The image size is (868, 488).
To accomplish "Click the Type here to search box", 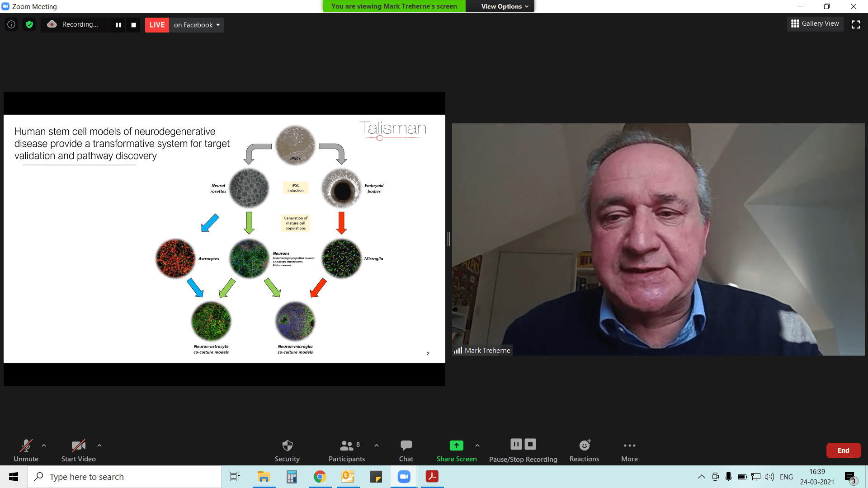I will [124, 477].
